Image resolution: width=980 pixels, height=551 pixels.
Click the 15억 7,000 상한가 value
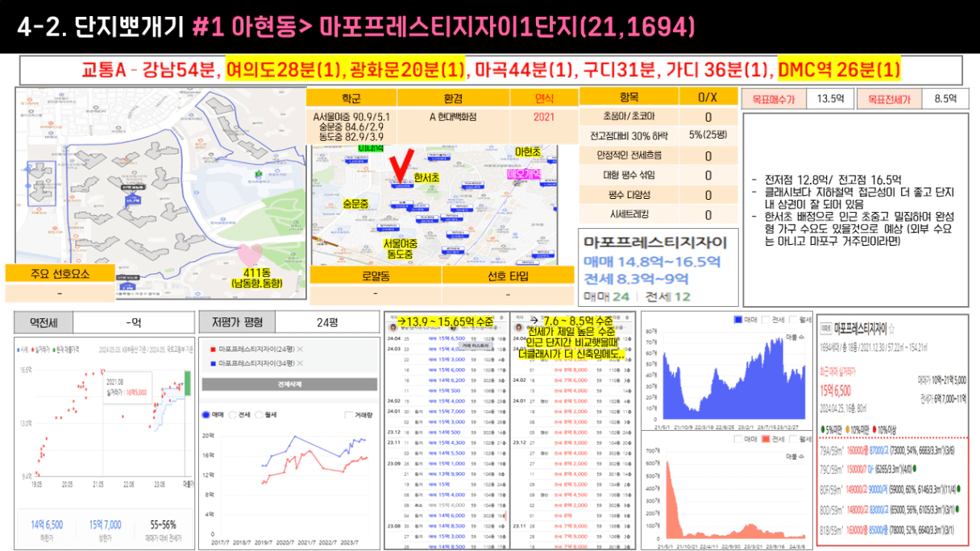(x=106, y=524)
